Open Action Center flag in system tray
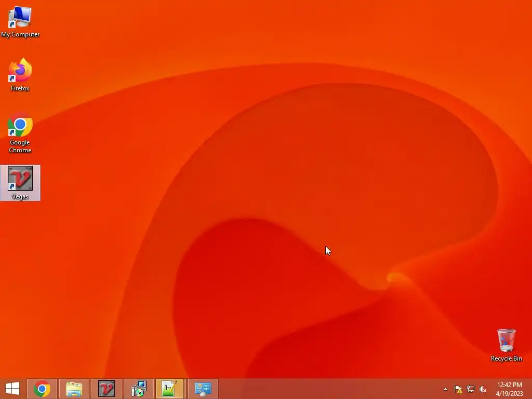Viewport: 532px width, 399px height. click(x=458, y=389)
